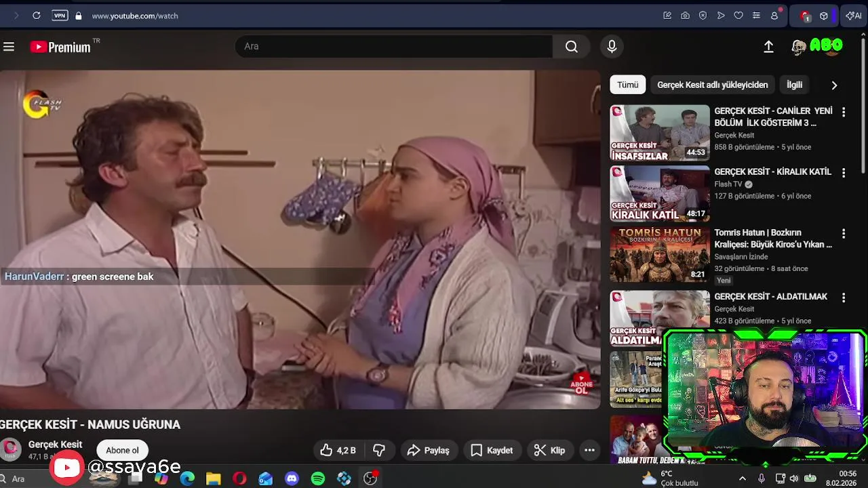868x488 pixels.
Task: Toggle the browser VPN badge
Action: (60, 16)
